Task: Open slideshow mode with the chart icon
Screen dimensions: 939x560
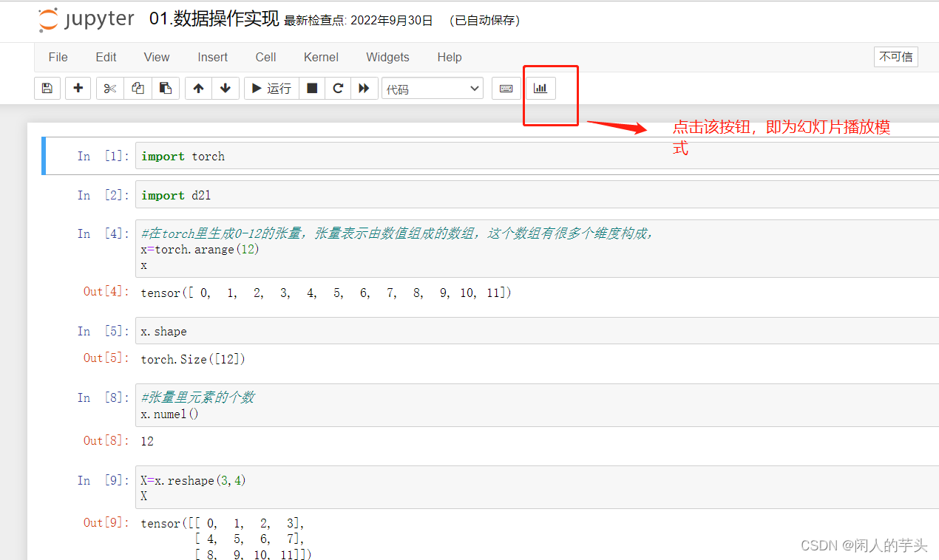Action: [x=540, y=87]
